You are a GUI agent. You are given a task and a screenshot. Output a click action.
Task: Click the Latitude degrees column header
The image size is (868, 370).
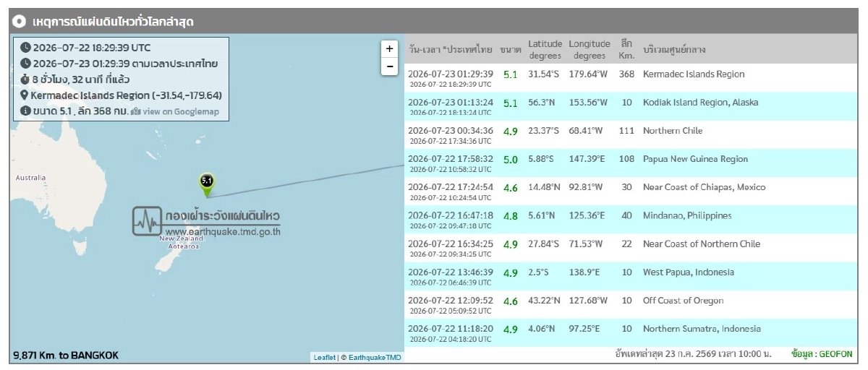click(545, 49)
